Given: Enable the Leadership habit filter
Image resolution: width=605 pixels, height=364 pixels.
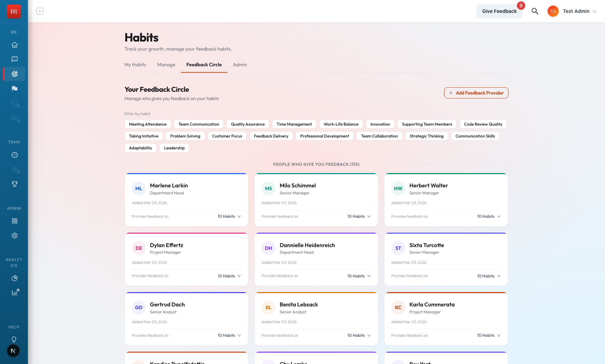Looking at the screenshot, I should tap(174, 148).
